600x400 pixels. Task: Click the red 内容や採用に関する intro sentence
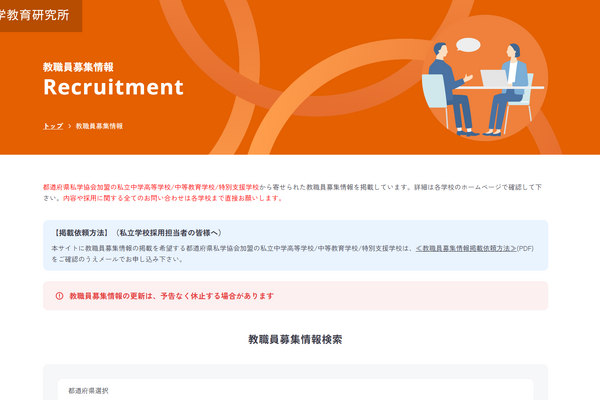[173, 198]
